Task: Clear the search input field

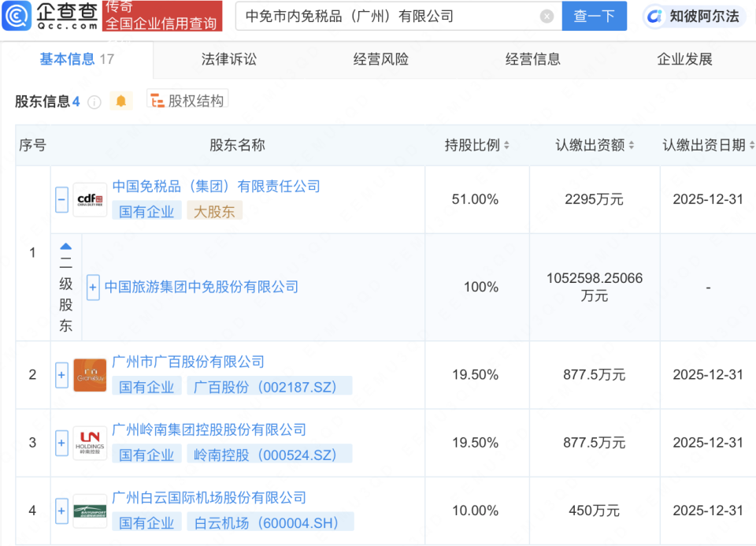Action: 546,16
